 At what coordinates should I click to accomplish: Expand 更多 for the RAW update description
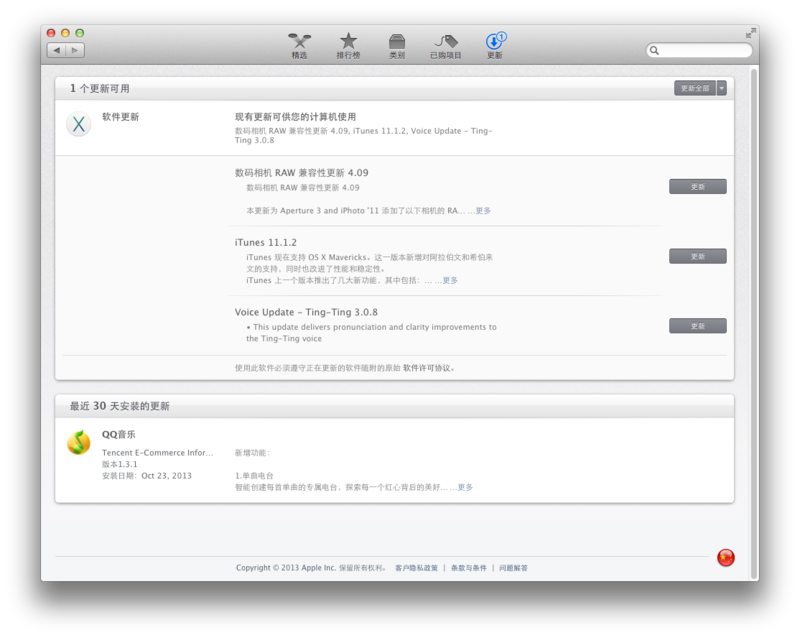483,210
